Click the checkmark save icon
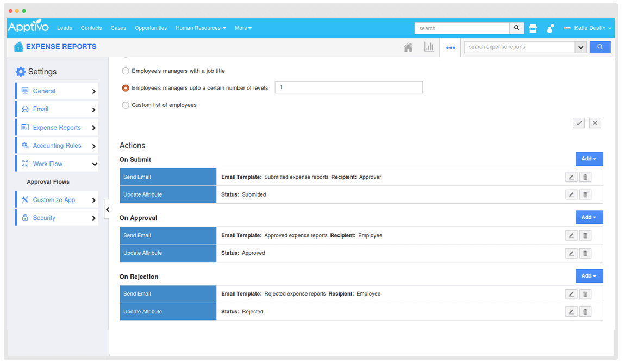The width and height of the screenshot is (625, 364). pyautogui.click(x=579, y=123)
